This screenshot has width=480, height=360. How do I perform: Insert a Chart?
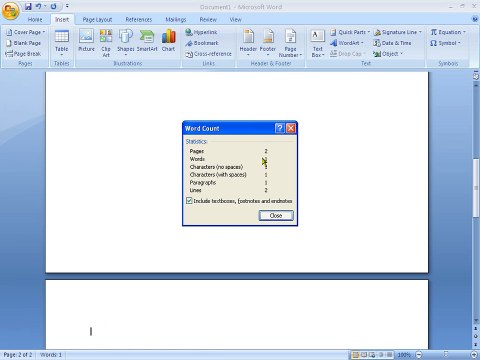pyautogui.click(x=169, y=40)
